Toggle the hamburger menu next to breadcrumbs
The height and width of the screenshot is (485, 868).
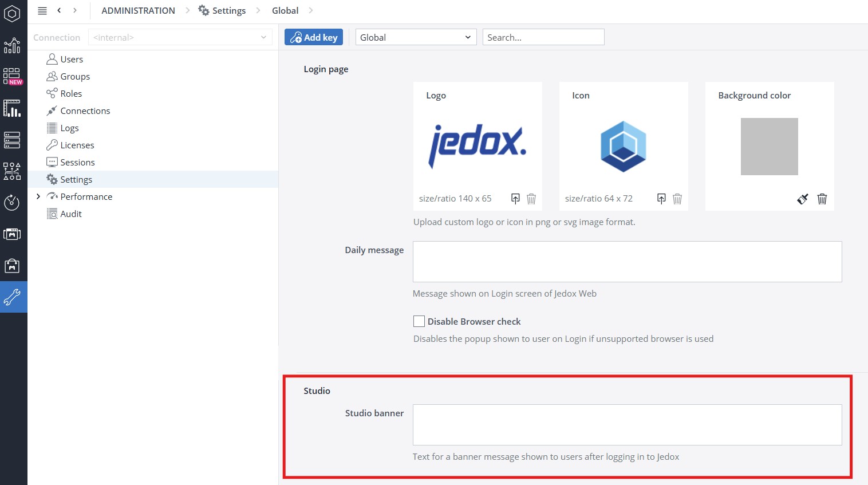pyautogui.click(x=42, y=10)
